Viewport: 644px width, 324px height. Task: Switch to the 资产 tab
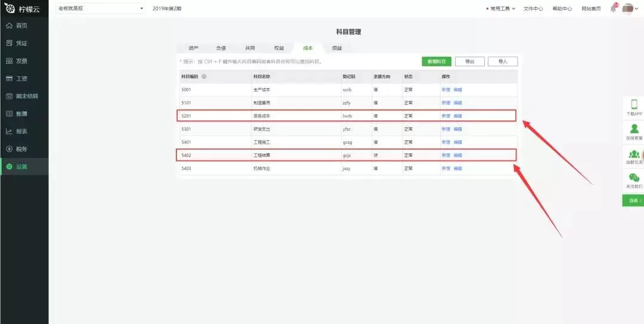(x=193, y=48)
